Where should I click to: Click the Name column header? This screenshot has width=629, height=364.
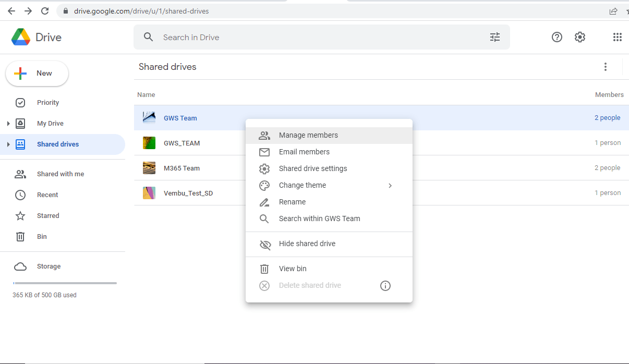pos(146,95)
